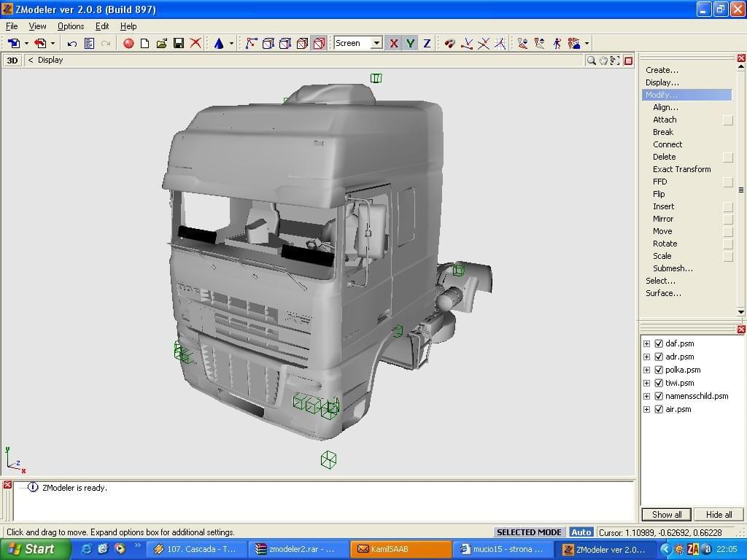
Task: Expand the namensschild.psm tree node
Action: [x=646, y=396]
